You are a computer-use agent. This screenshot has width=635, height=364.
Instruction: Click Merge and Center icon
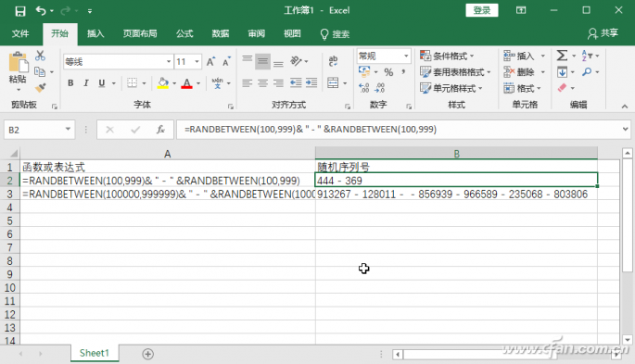tap(333, 83)
